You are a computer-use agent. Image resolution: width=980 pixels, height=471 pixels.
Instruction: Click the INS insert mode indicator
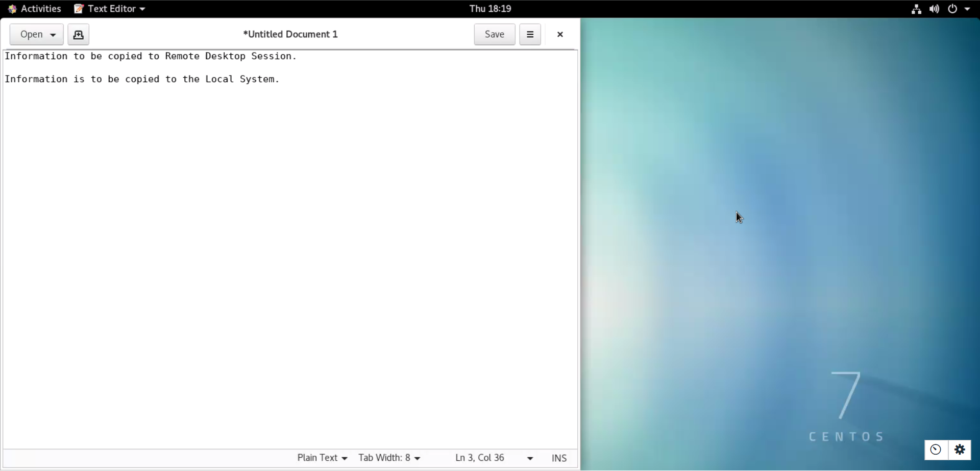click(x=559, y=458)
